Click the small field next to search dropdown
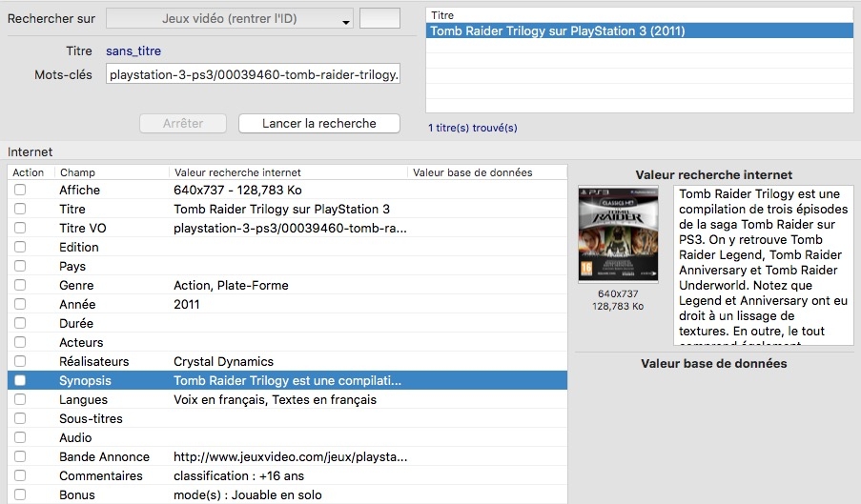The width and height of the screenshot is (861, 504). point(379,19)
